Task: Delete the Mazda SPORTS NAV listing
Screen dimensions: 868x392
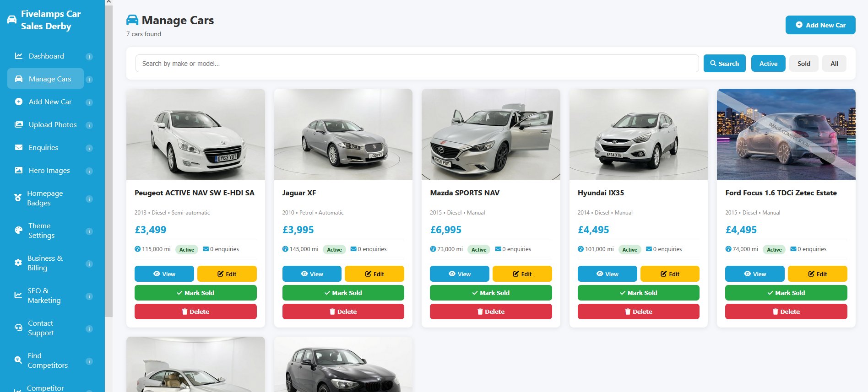Action: click(491, 311)
